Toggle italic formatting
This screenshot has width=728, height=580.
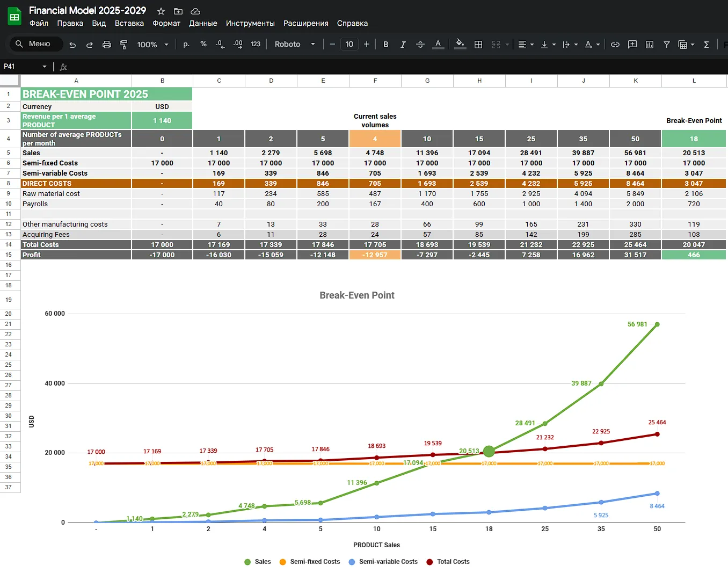403,45
